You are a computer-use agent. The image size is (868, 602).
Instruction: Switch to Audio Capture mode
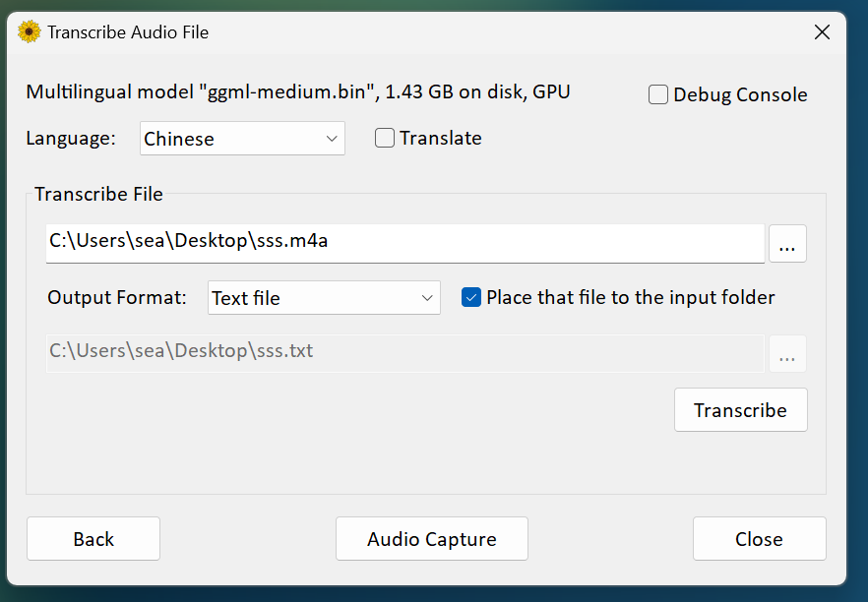pyautogui.click(x=431, y=539)
